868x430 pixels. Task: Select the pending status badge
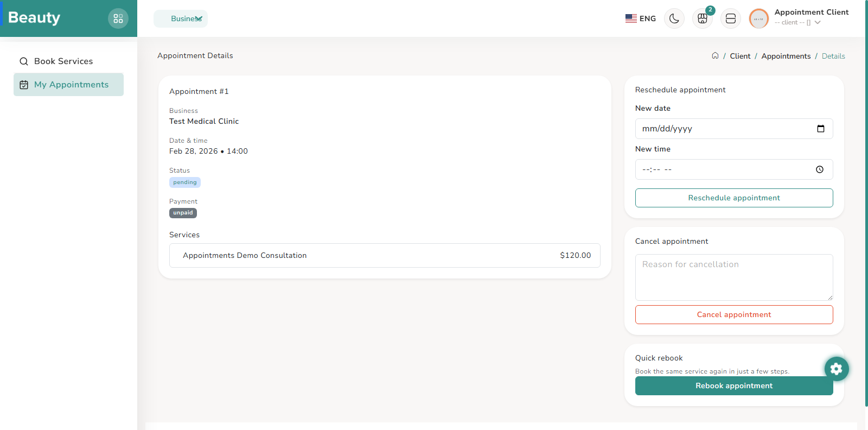pyautogui.click(x=184, y=182)
